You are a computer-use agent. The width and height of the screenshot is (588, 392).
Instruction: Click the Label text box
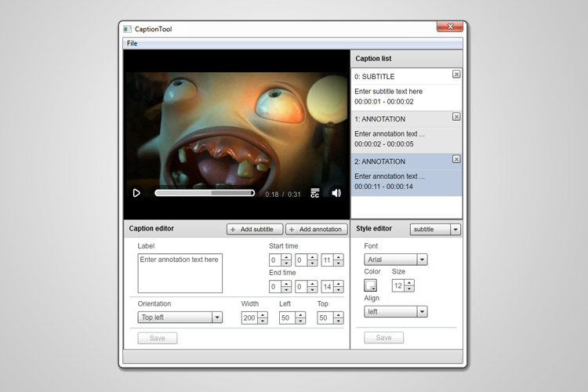click(x=180, y=273)
